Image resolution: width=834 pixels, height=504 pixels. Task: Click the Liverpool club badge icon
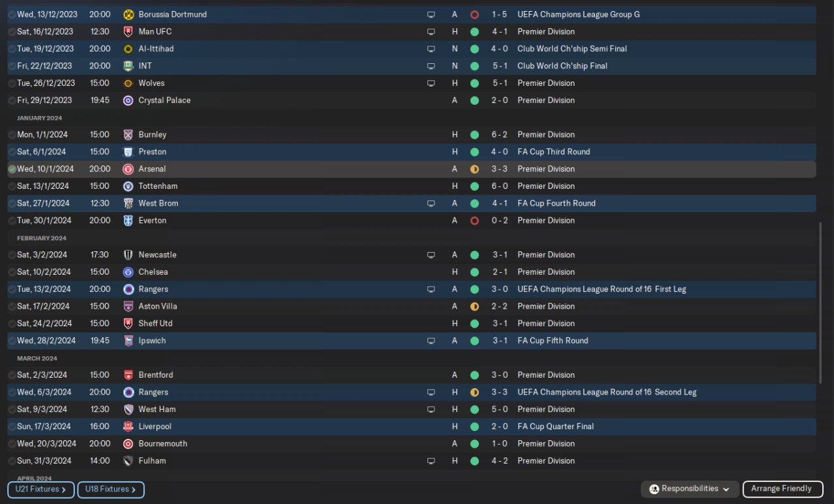pyautogui.click(x=128, y=427)
